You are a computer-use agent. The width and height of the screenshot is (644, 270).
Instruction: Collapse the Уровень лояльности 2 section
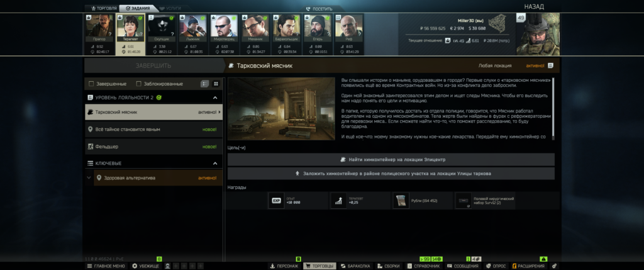[215, 98]
